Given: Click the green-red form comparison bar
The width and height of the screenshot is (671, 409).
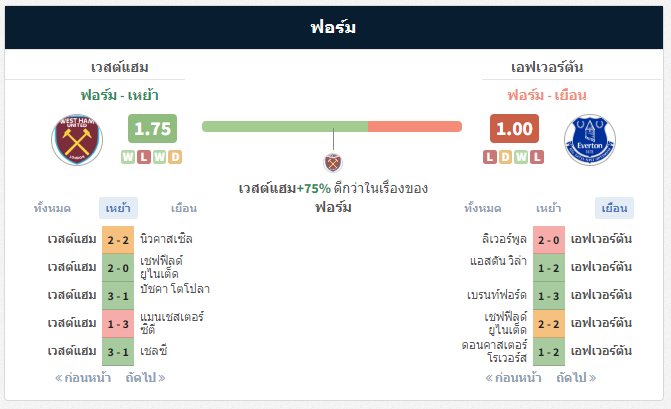Looking at the screenshot, I should [332, 127].
